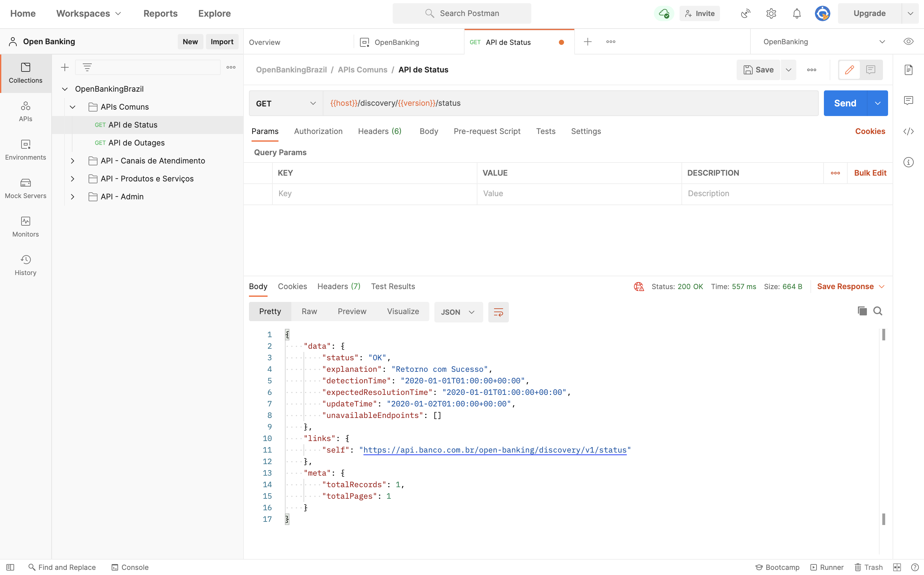Toggle line wrap in response viewer
924x575 pixels.
(x=498, y=312)
